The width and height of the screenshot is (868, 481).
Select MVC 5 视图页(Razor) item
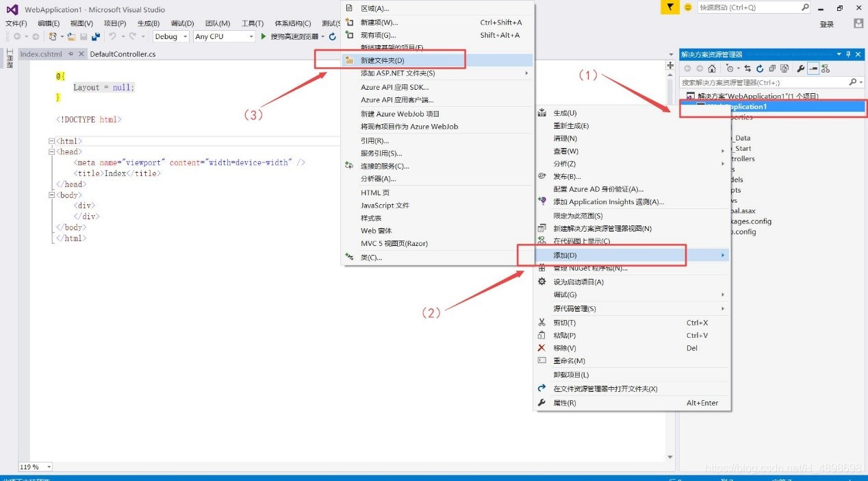[x=437, y=243]
